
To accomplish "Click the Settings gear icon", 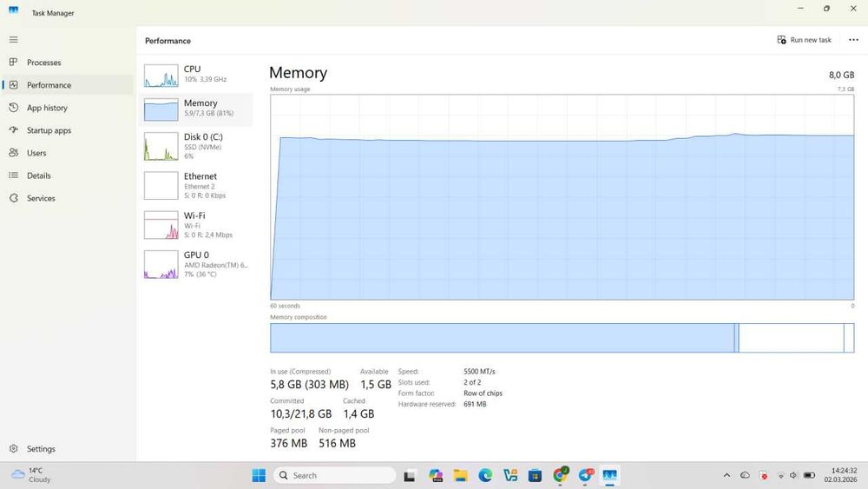I will click(13, 448).
